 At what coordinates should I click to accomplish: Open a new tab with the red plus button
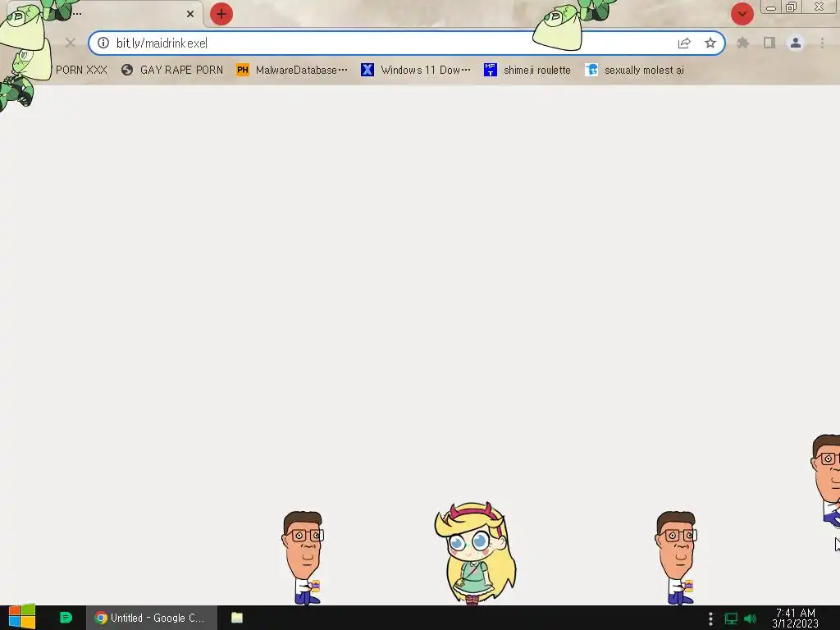pyautogui.click(x=221, y=14)
